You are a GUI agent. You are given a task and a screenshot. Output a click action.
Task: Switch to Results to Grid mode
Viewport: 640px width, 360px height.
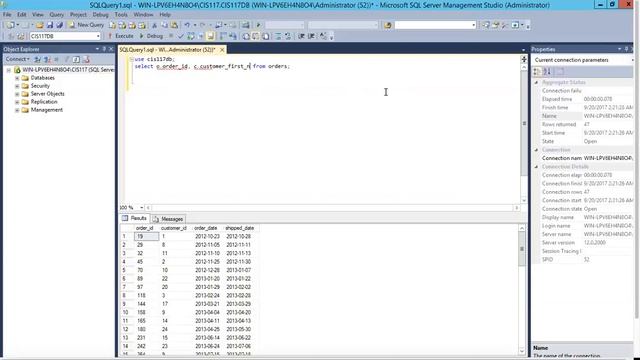[x=256, y=36]
